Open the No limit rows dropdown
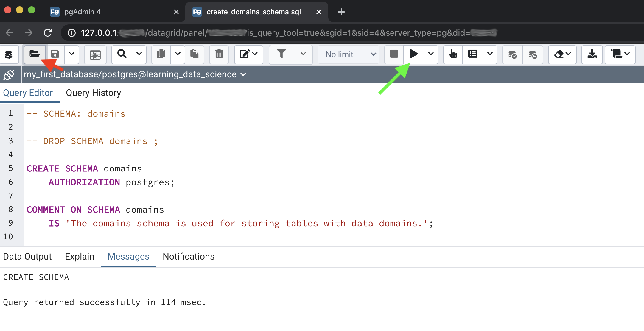The height and width of the screenshot is (331, 644). [349, 54]
